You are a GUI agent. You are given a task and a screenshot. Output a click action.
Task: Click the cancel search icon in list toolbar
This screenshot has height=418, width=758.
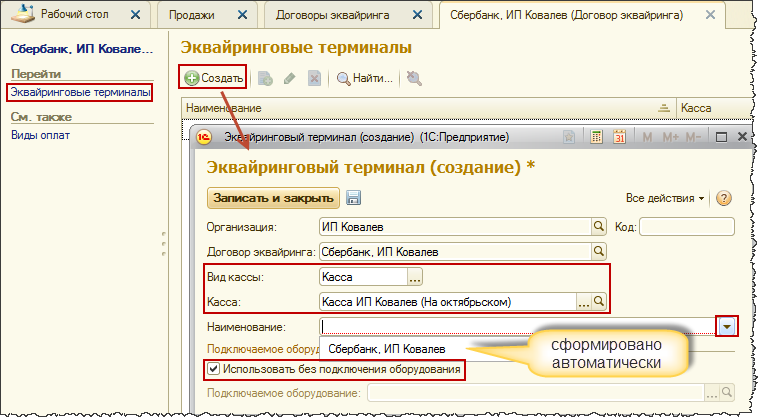click(x=414, y=78)
